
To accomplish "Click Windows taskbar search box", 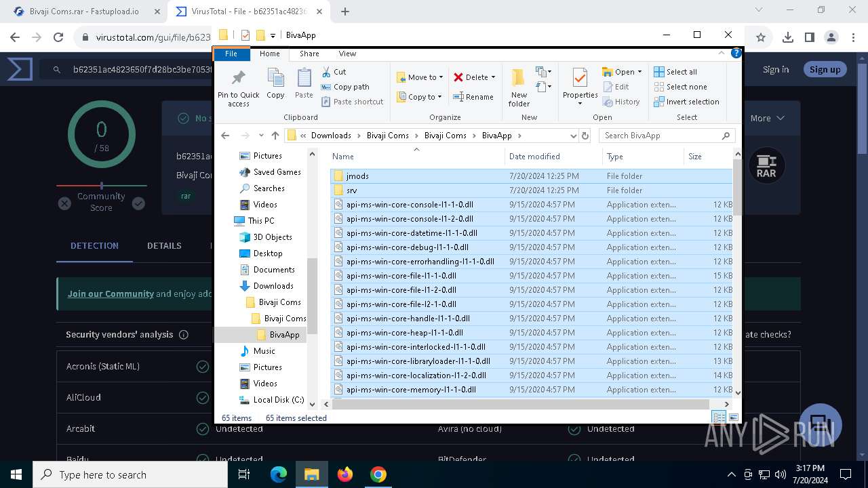I will [x=130, y=474].
